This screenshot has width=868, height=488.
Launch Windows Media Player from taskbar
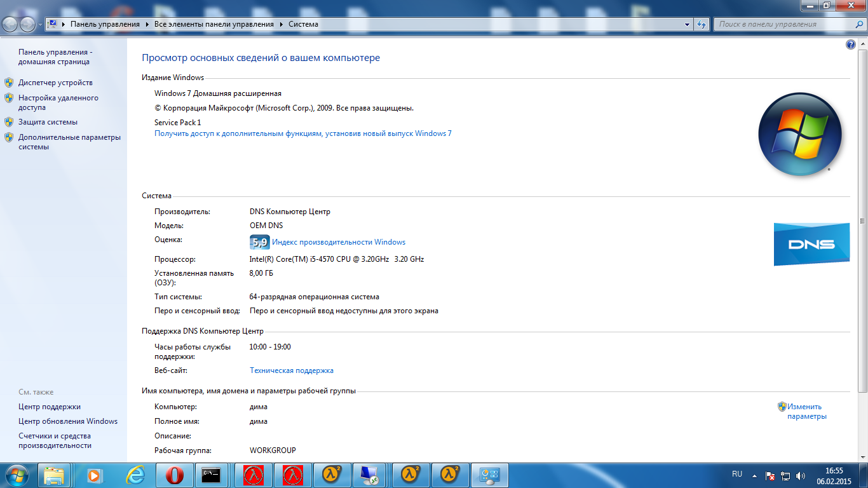94,475
